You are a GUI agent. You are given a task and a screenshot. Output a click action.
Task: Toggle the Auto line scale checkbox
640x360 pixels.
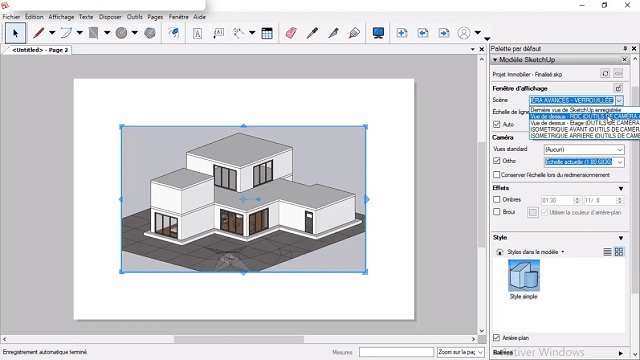(496, 124)
